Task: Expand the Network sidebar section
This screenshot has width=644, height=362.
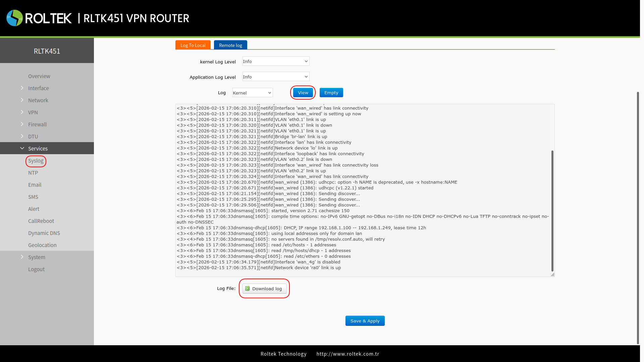Action: [x=38, y=100]
